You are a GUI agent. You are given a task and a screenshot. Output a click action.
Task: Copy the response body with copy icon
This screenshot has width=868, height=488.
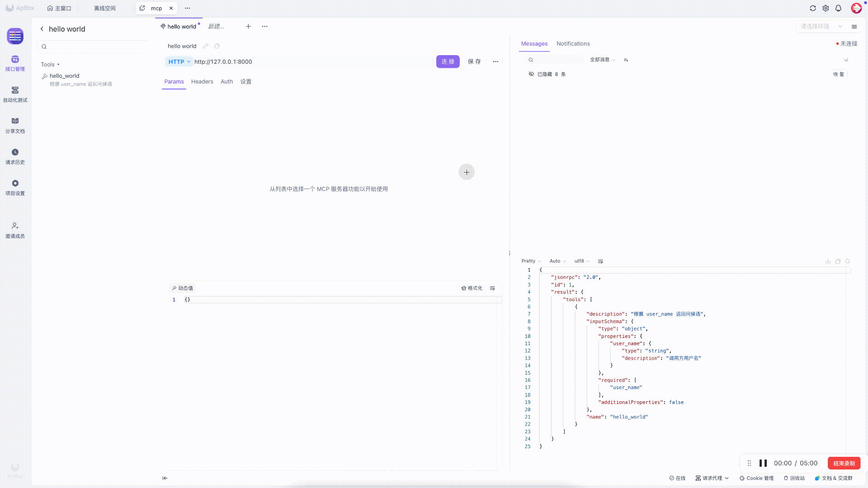tap(838, 261)
